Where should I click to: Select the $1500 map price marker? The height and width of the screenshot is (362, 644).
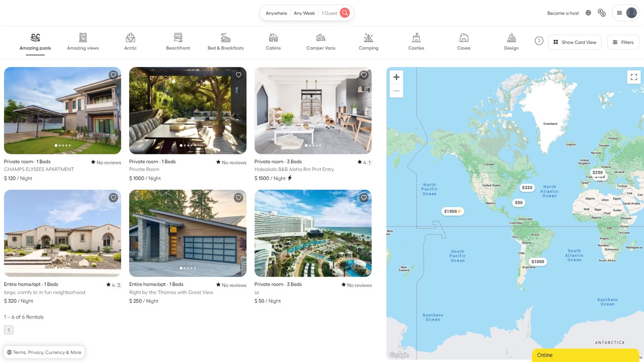[452, 211]
